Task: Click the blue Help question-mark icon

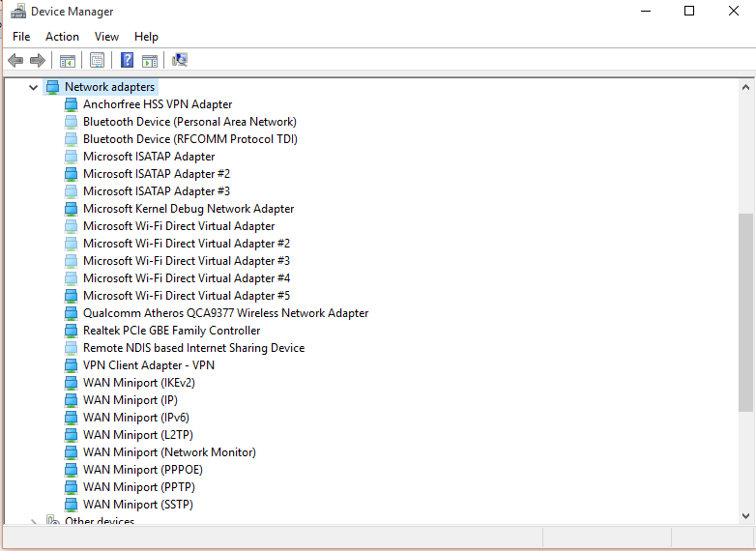Action: click(x=127, y=60)
